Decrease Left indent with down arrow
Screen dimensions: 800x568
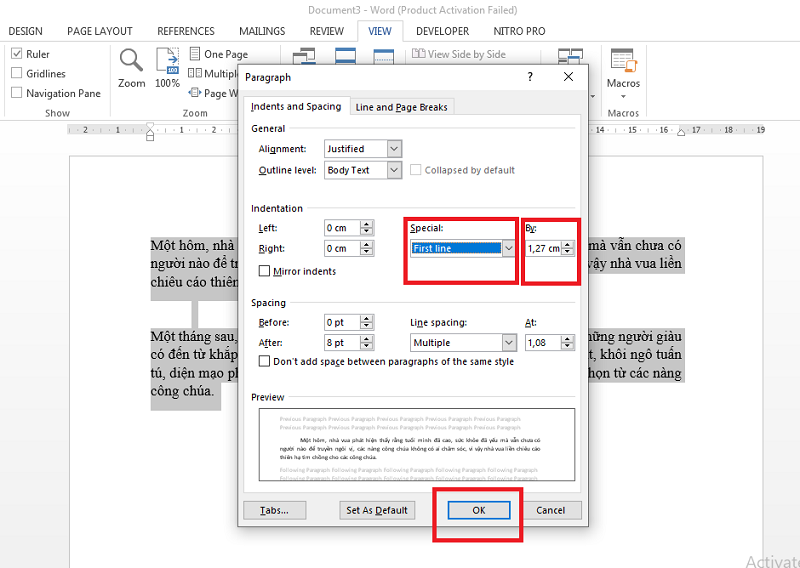(x=366, y=231)
